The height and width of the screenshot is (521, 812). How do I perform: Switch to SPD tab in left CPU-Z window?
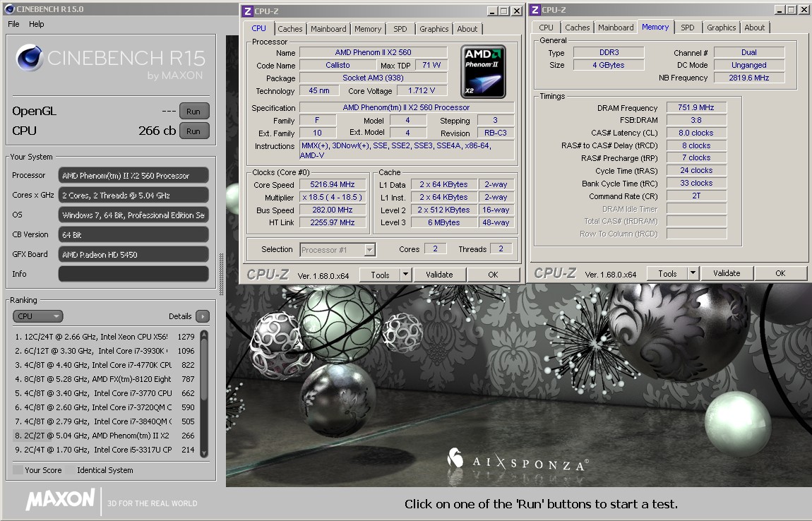400,29
